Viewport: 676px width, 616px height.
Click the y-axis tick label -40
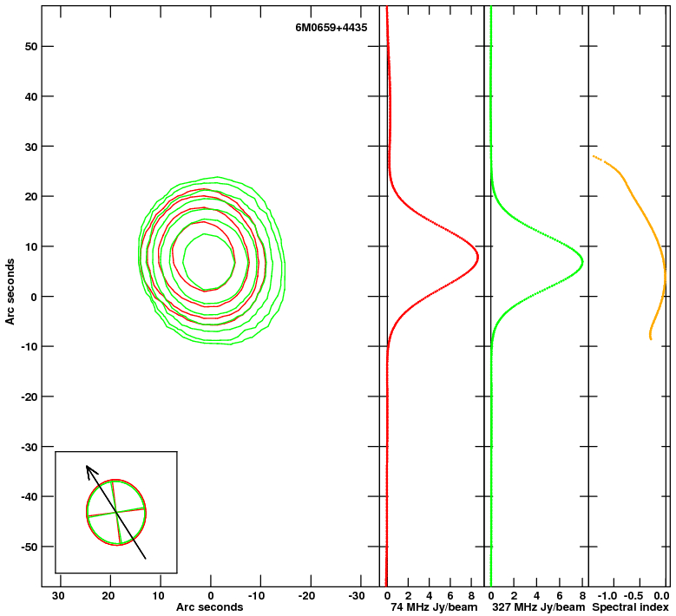[29, 496]
